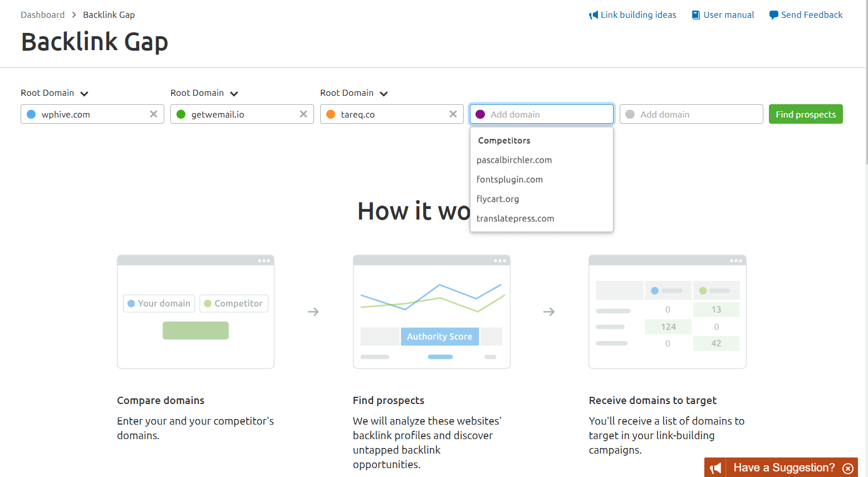Click the megaphone icon on the Suggestion banner

coord(715,468)
